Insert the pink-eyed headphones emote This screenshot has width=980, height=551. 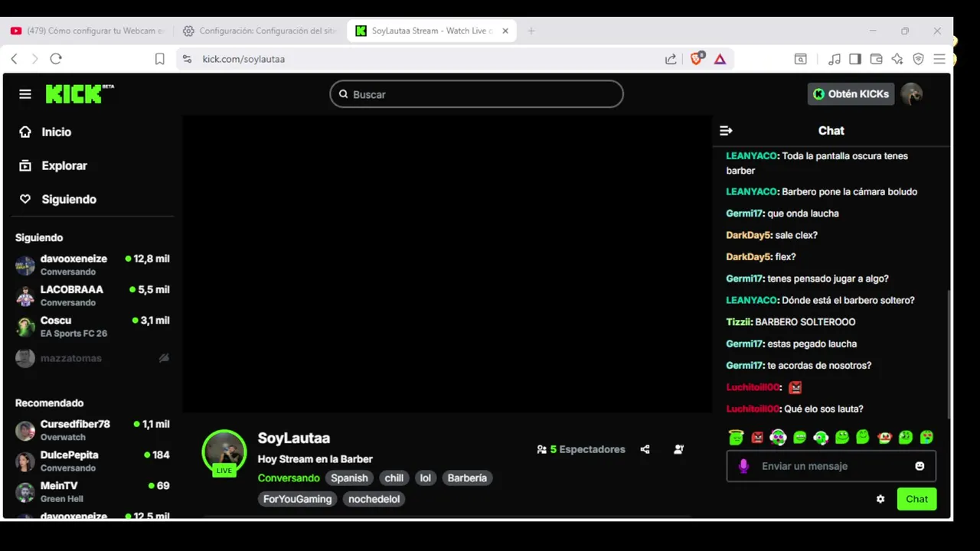click(778, 437)
